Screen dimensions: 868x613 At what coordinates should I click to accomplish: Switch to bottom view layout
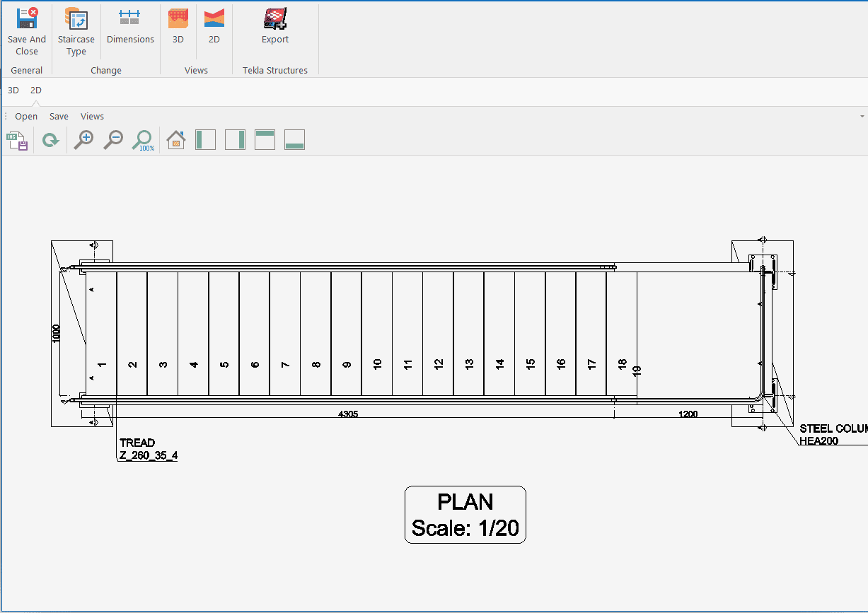click(x=294, y=140)
